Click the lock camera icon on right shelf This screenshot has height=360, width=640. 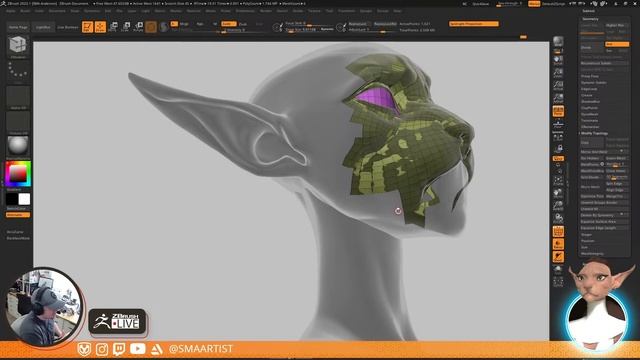click(x=558, y=148)
